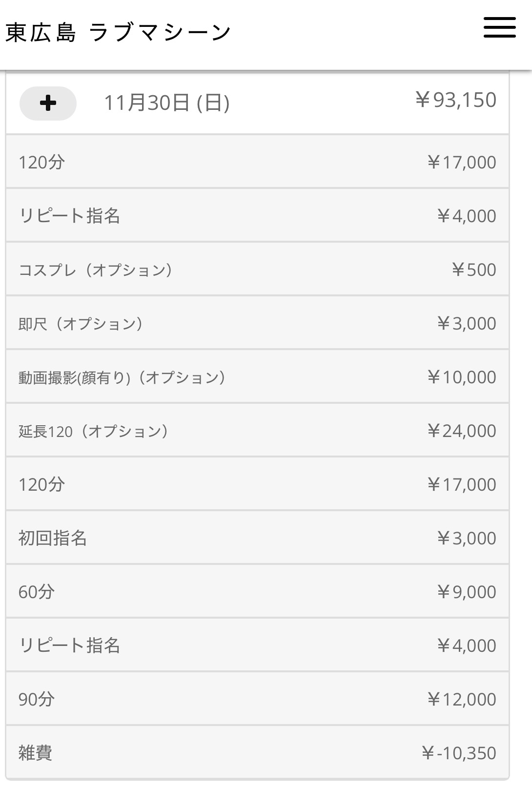Image resolution: width=532 pixels, height=790 pixels.
Task: Open the hamburger menu icon
Action: 499,27
